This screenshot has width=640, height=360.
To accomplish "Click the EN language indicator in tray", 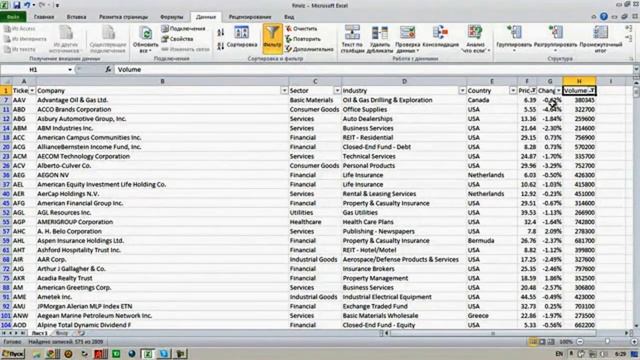I will click(559, 354).
